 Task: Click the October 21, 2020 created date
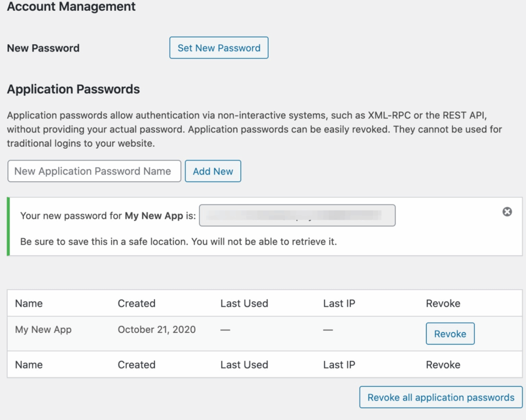[157, 330]
